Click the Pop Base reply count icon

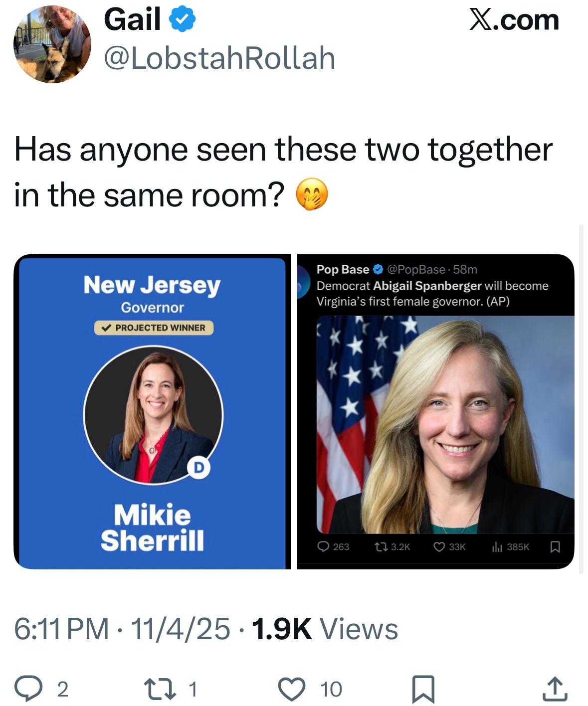(325, 547)
